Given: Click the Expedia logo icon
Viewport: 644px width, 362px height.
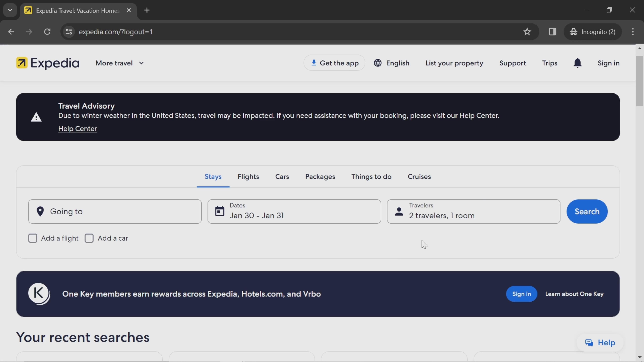Looking at the screenshot, I should [22, 63].
